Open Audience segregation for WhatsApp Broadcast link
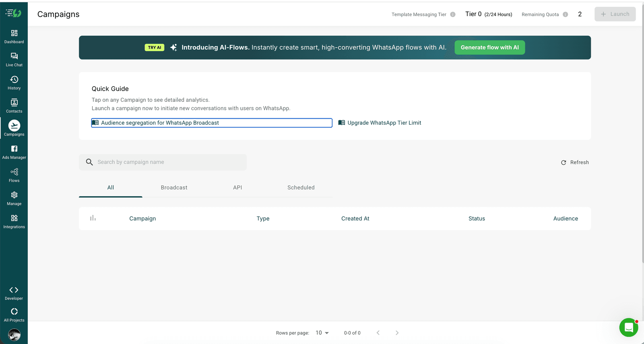Screen dimensions: 644x344 (x=212, y=123)
